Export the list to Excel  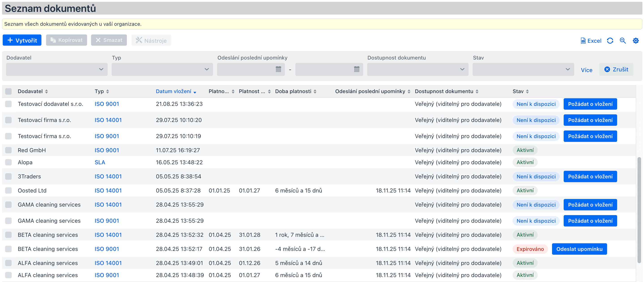point(591,41)
